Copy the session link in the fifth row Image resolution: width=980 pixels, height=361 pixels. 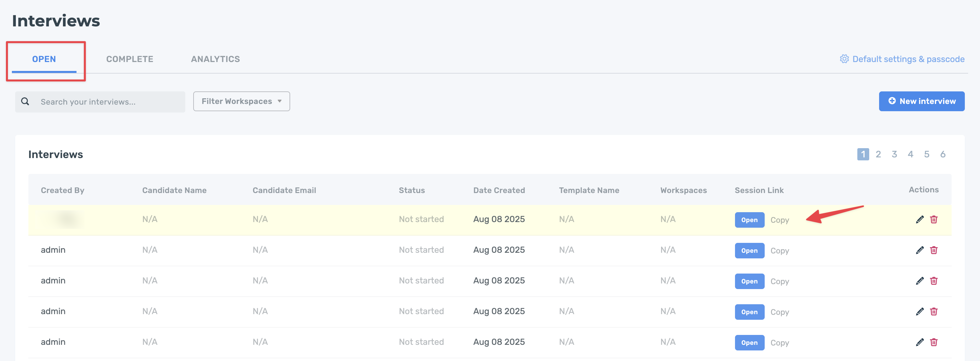780,343
